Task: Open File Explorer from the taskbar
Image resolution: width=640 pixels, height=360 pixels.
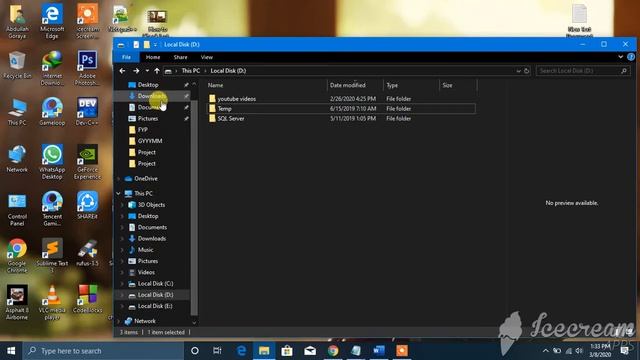Action: pyautogui.click(x=264, y=351)
